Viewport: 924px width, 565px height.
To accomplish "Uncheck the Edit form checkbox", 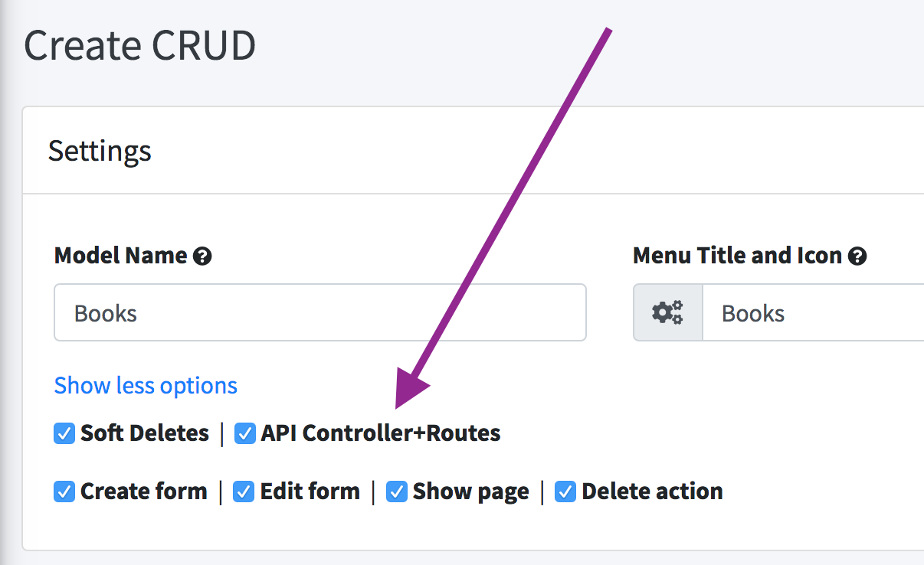I will [x=244, y=492].
